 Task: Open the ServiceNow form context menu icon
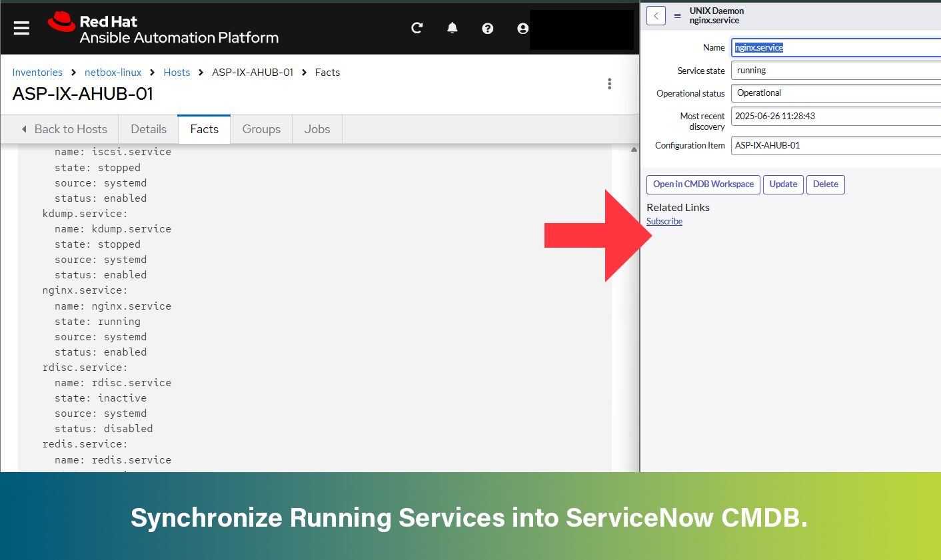[x=677, y=16]
